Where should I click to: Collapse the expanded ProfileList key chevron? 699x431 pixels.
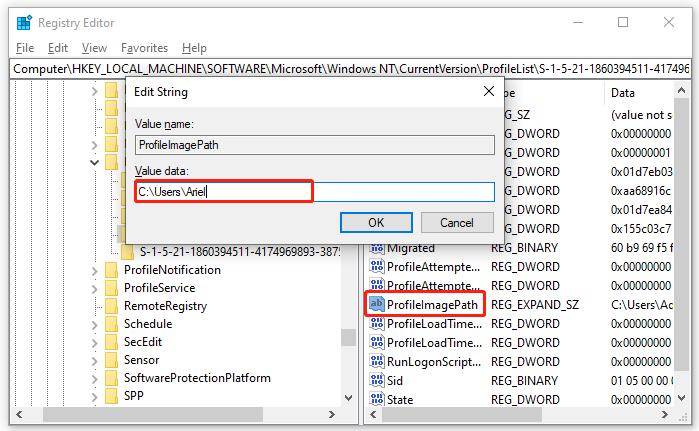(x=94, y=163)
